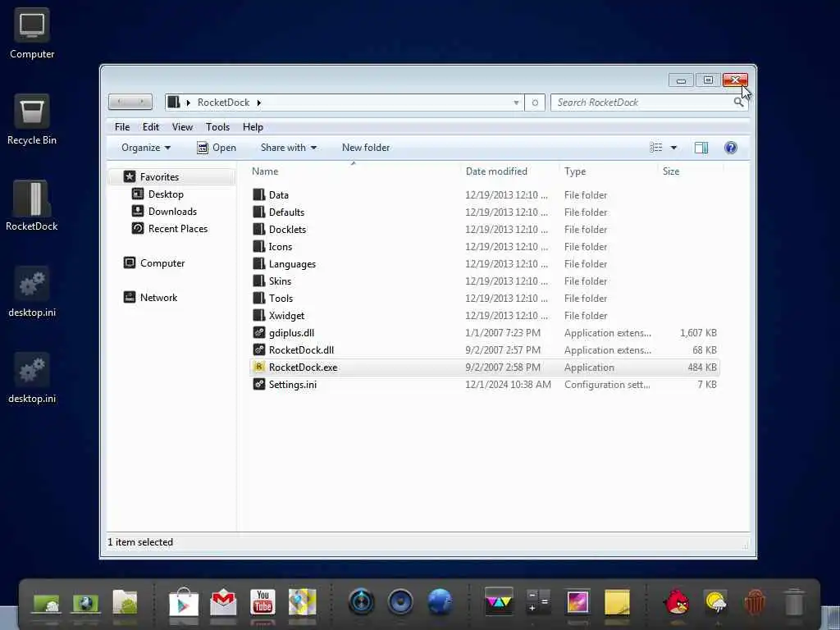This screenshot has height=630, width=840.
Task: Click the blue globe browser dock icon
Action: [x=440, y=601]
